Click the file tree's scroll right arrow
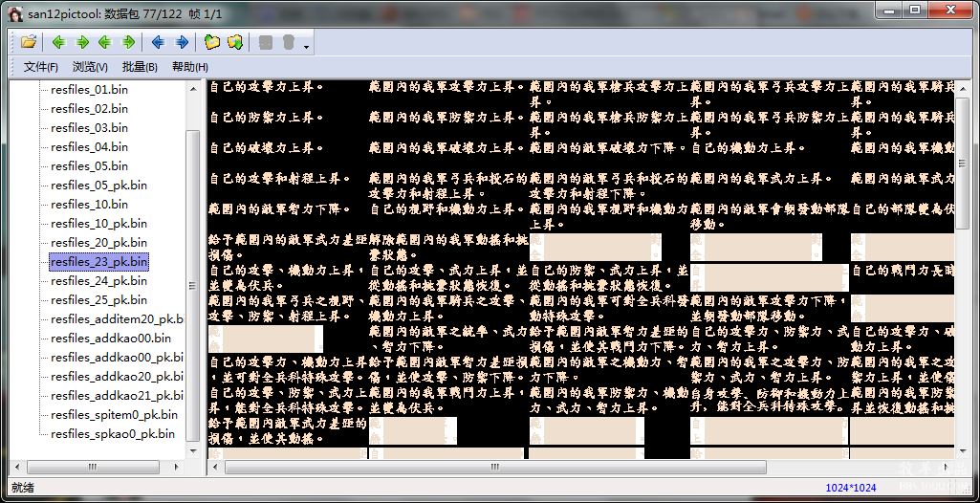 click(178, 467)
